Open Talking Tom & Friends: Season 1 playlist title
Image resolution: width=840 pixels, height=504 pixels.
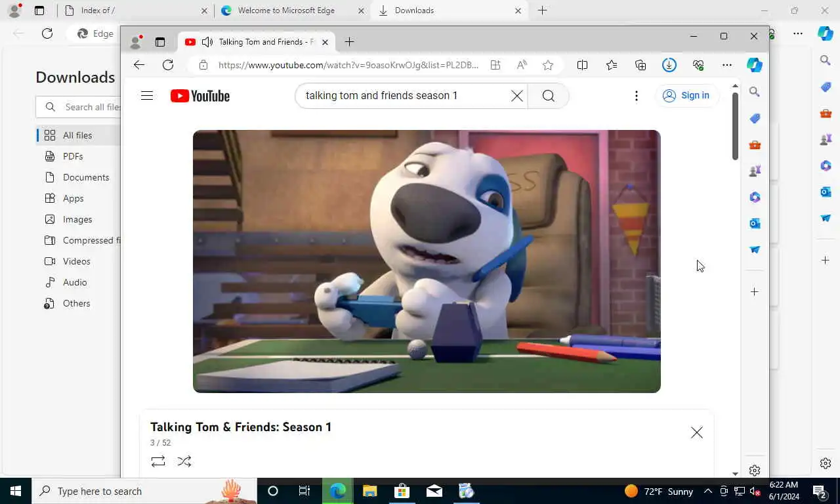241,427
